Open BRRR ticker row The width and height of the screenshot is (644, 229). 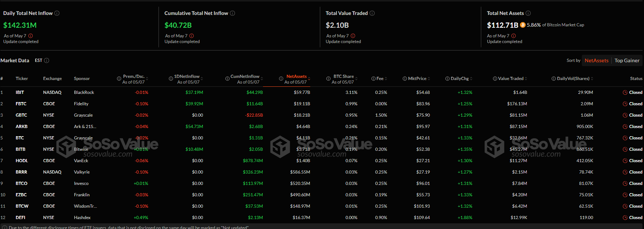21,172
